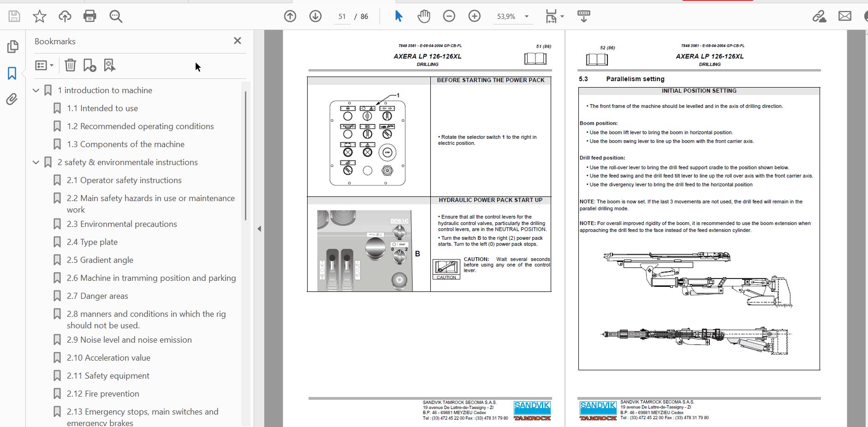Viewport: 868px width, 427px height.
Task: Click the book icon on page 51
Action: 535,59
